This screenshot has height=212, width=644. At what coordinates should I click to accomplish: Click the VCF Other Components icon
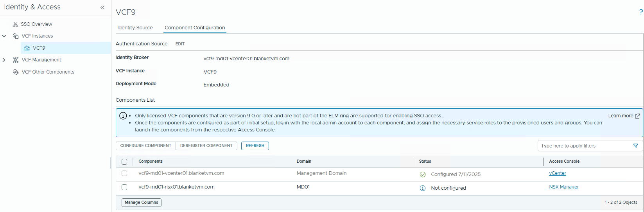(x=16, y=72)
